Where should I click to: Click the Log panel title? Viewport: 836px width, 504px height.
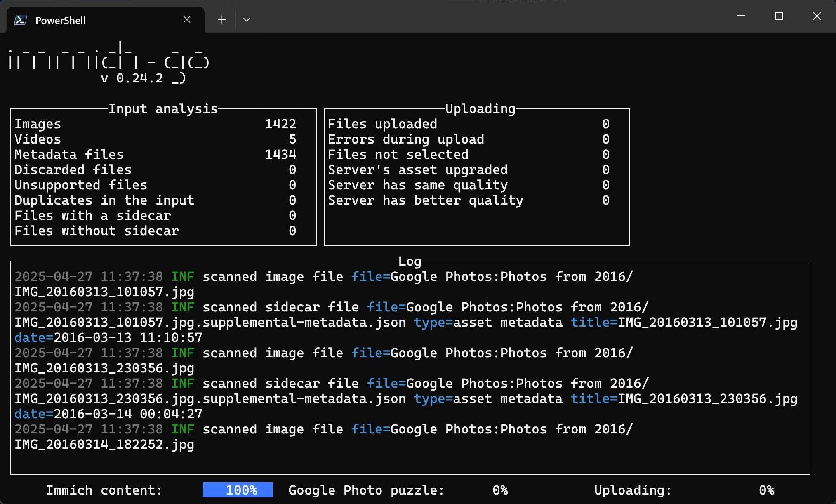point(410,261)
